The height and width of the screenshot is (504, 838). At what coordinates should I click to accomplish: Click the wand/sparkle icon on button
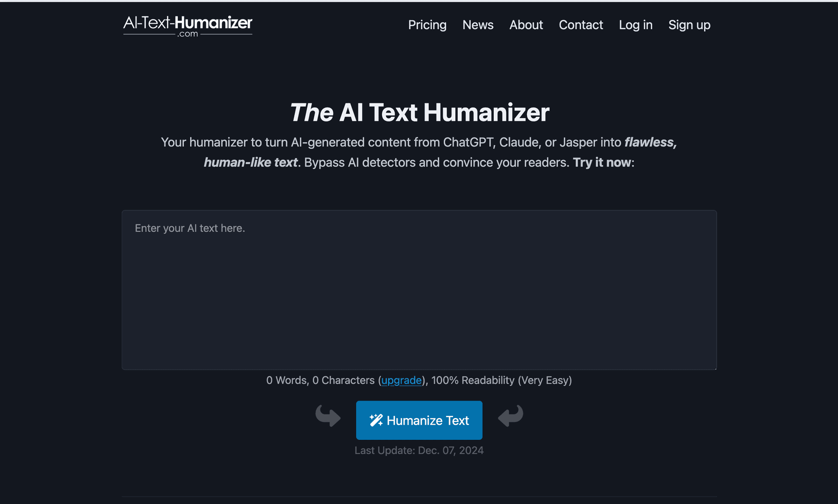click(x=375, y=420)
